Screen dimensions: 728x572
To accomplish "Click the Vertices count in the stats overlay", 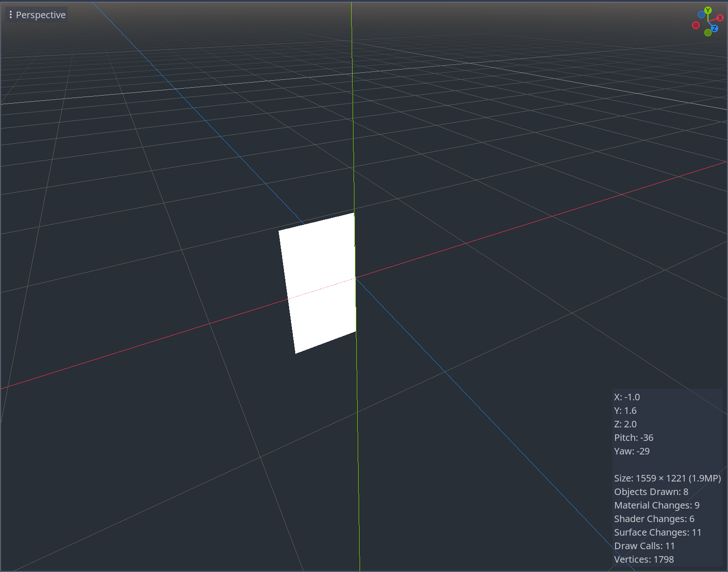I will [x=644, y=559].
